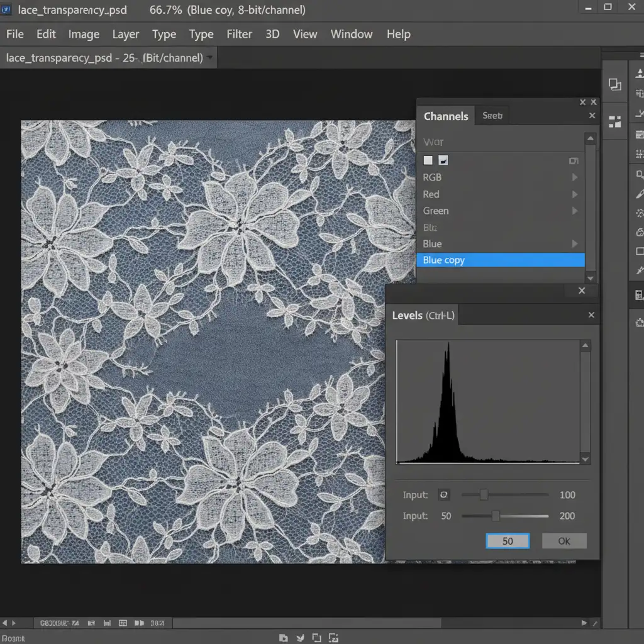Click the first icon in bottom center status bar
Viewport: 644px width, 644px height.
(x=283, y=637)
